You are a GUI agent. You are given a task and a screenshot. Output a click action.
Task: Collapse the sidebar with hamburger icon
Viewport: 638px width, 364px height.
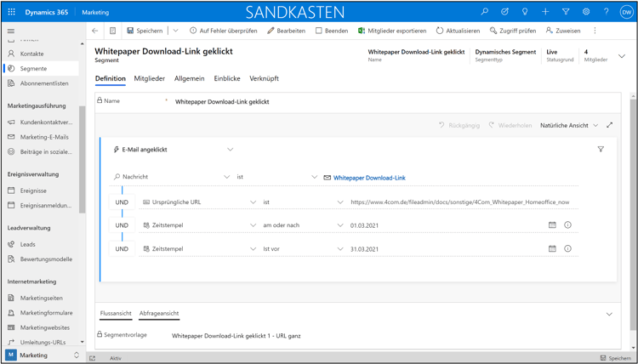[x=11, y=31]
